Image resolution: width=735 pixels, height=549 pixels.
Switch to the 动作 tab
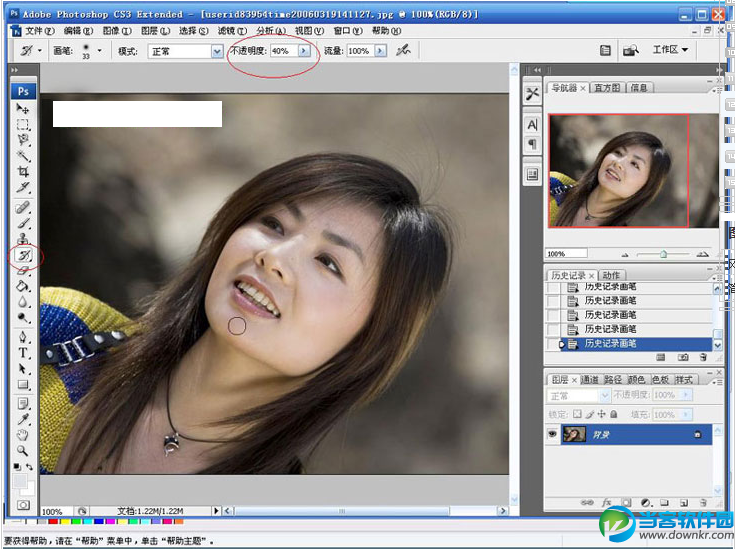pyautogui.click(x=611, y=275)
